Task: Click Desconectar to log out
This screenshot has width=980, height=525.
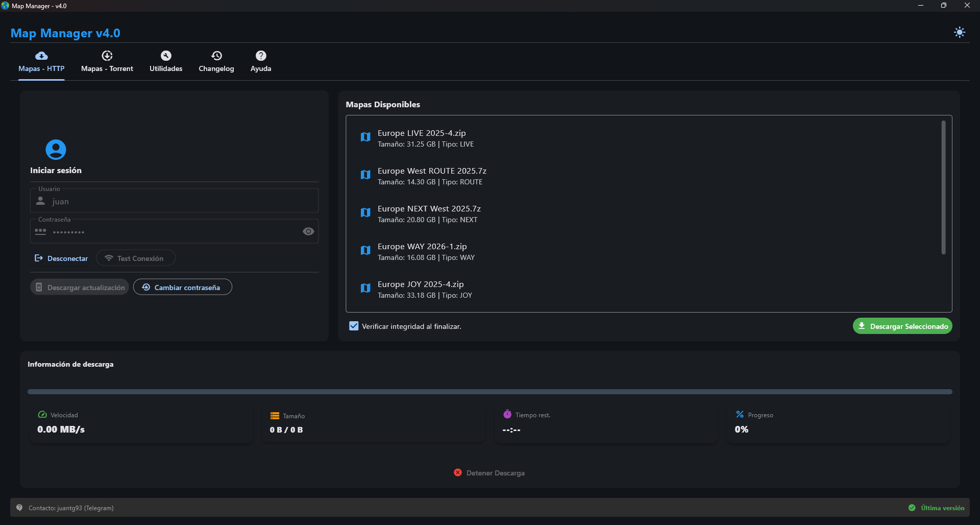Action: pos(61,258)
